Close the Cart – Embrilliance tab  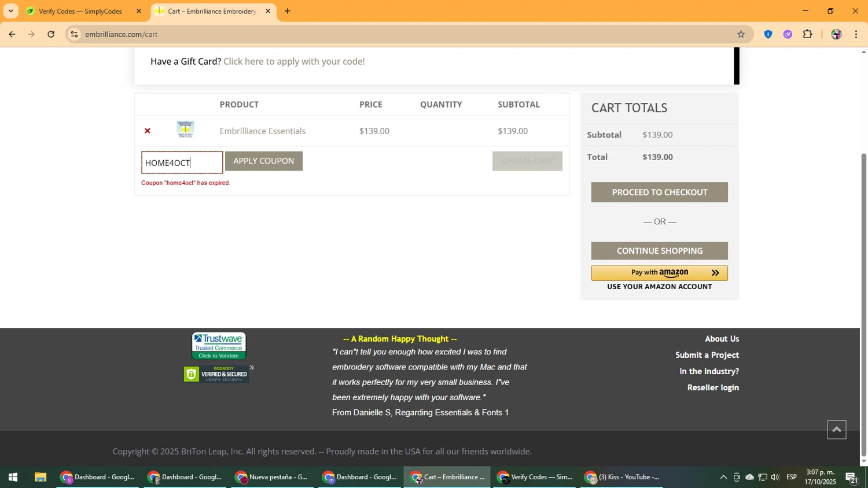coord(268,11)
